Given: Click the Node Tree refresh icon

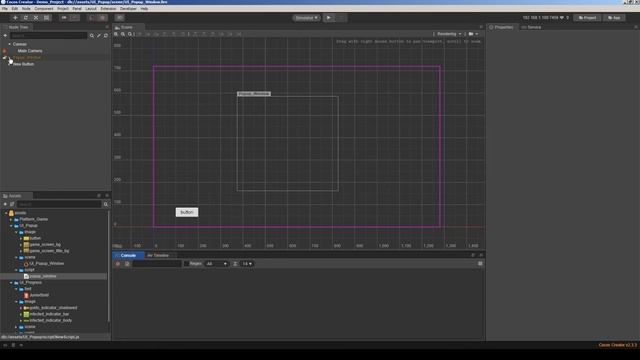Looking at the screenshot, I should pos(106,36).
